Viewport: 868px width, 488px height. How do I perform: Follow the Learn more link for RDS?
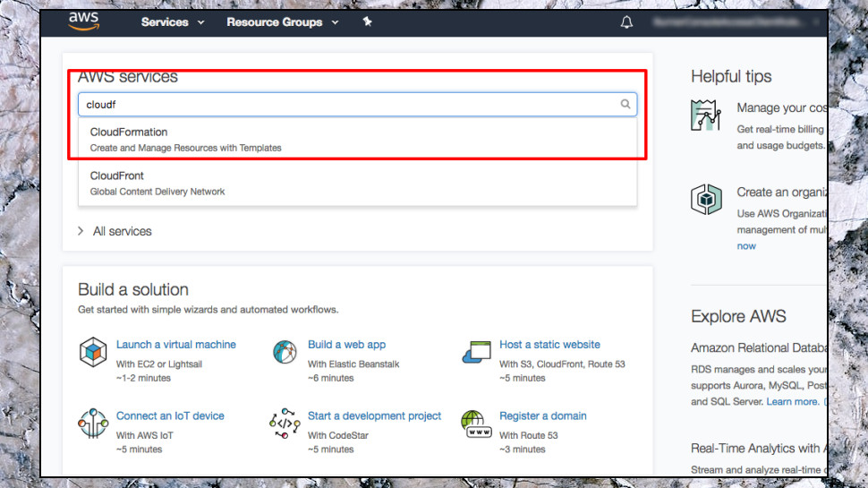[x=792, y=401]
